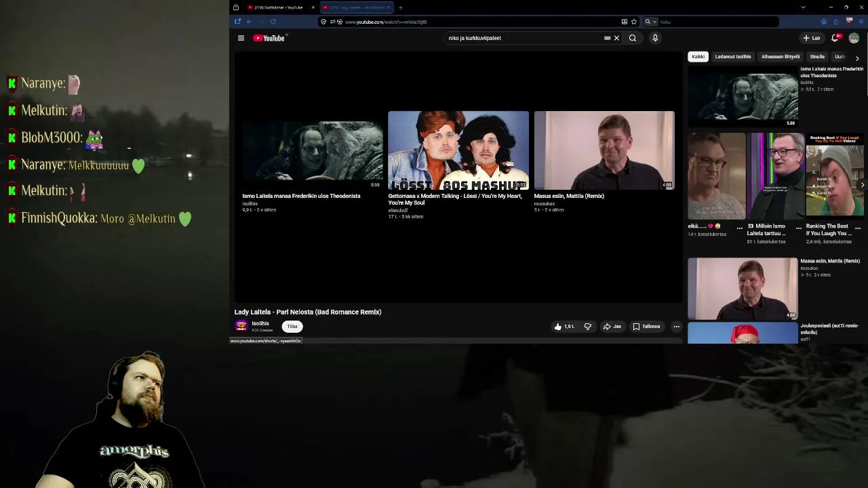Clear the YouTube search query
The image size is (868, 488).
pyautogui.click(x=616, y=38)
